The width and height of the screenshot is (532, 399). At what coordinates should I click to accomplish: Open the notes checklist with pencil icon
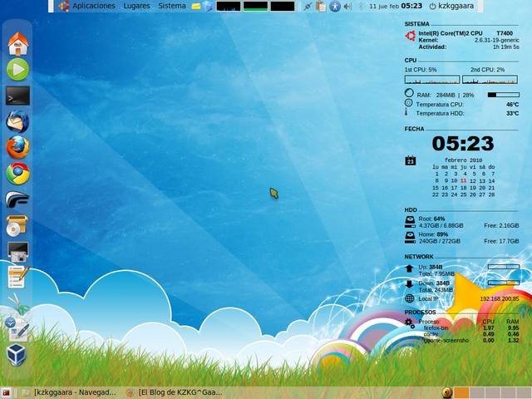point(18,277)
